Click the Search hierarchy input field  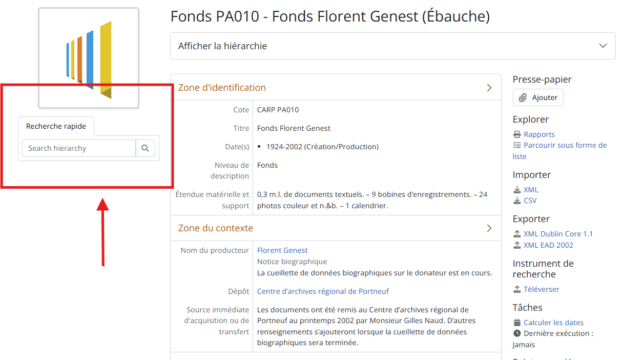pos(79,148)
